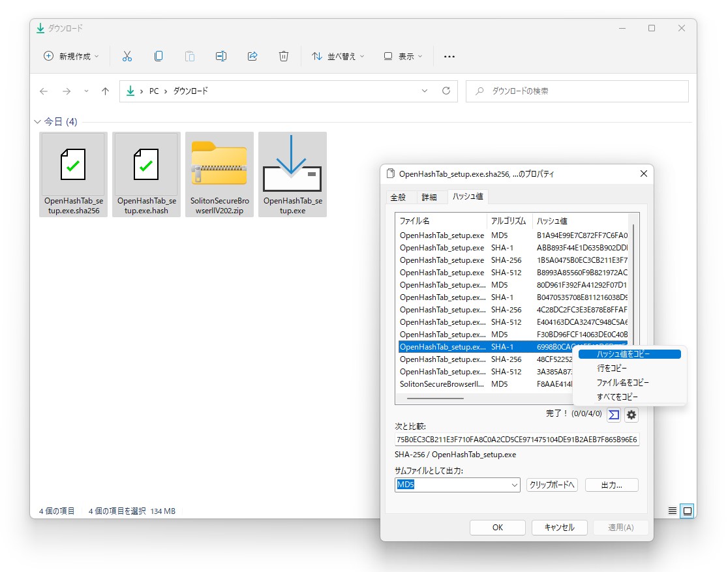Screen dimensions: 728x572
Task: Click the クリップボードへ button
Action: 552,485
